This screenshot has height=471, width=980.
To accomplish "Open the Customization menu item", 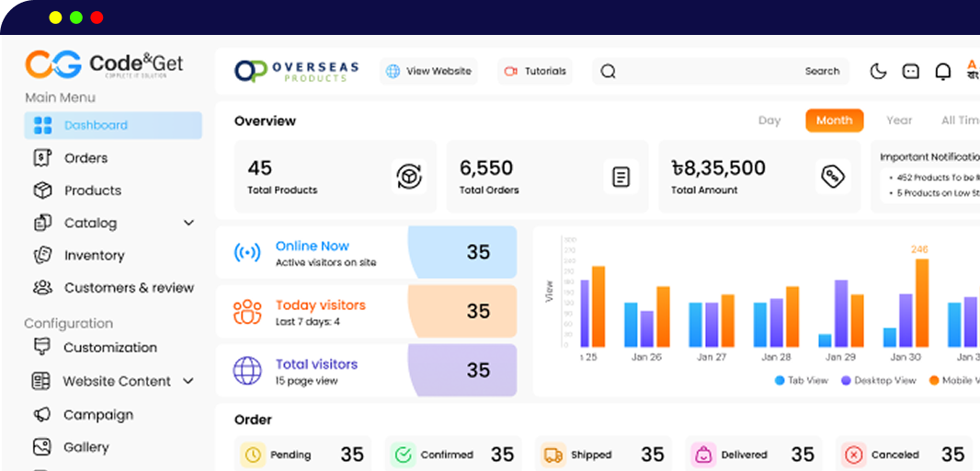I will pyautogui.click(x=110, y=348).
